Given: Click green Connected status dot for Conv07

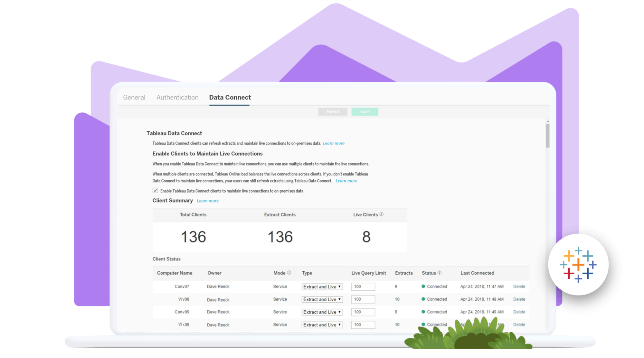Looking at the screenshot, I should [423, 286].
